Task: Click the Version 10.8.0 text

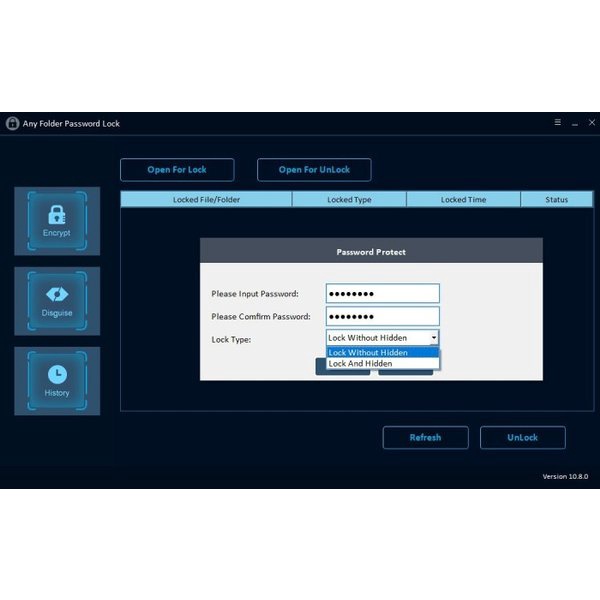Action: pos(565,476)
